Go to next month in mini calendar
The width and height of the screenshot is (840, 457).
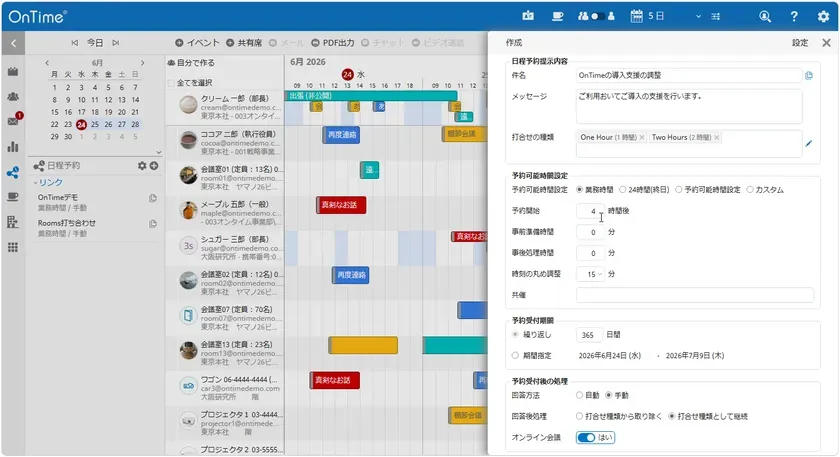pos(142,63)
